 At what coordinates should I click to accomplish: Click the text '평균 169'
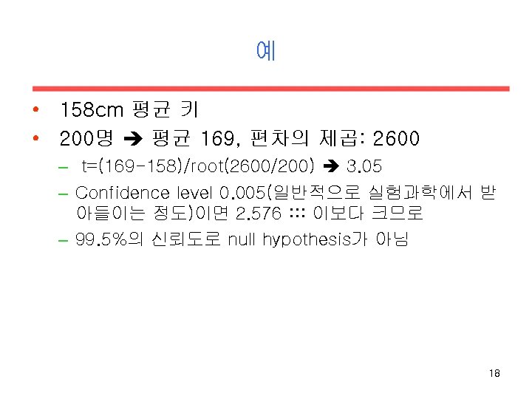[193, 138]
